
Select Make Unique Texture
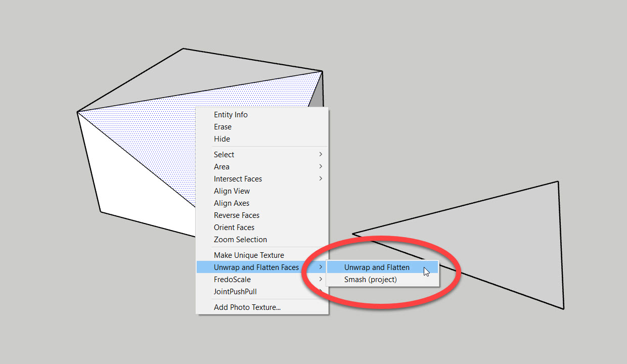pos(249,255)
